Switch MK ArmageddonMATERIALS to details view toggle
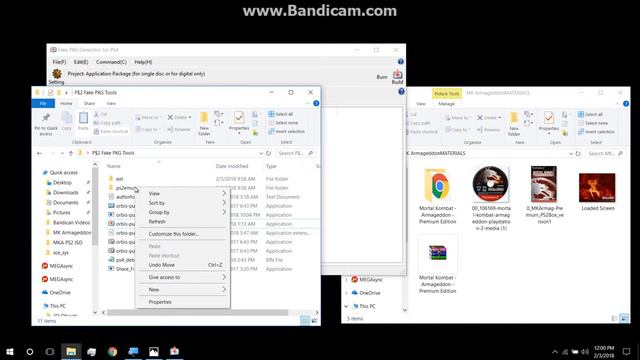 pyautogui.click(x=614, y=318)
